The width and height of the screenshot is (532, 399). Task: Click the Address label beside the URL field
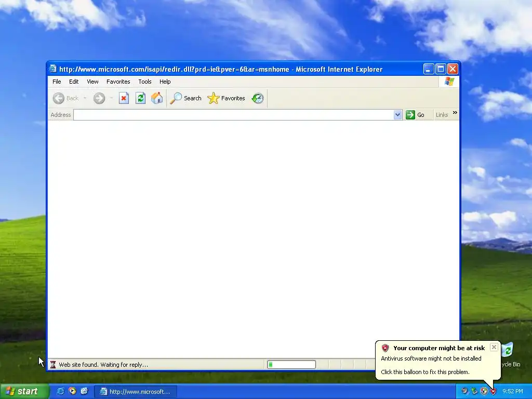pyautogui.click(x=61, y=115)
